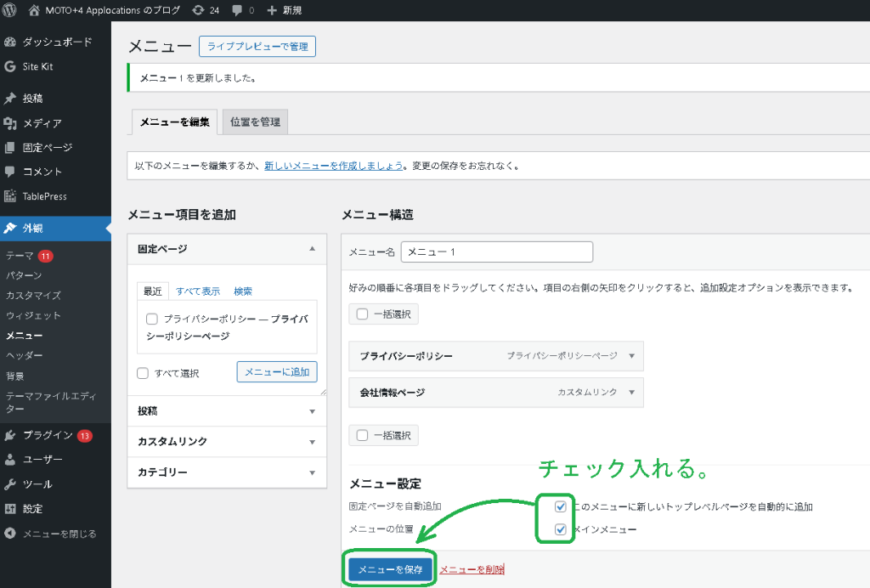Uncheck the メインメニュー location checkbox
870x588 pixels.
pos(561,529)
